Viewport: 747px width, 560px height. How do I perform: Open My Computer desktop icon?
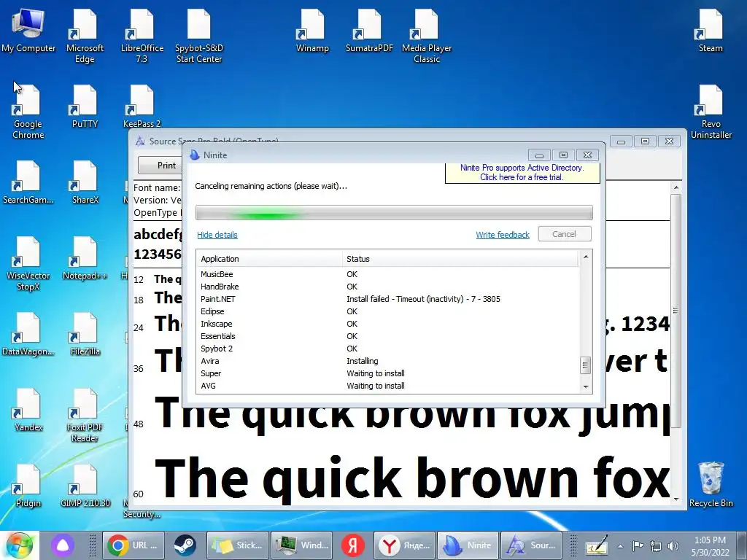[x=28, y=31]
